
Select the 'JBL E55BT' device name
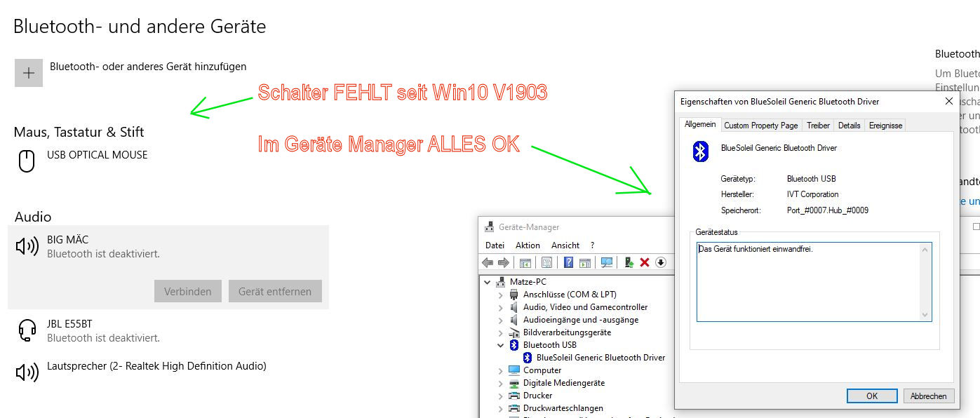click(69, 323)
